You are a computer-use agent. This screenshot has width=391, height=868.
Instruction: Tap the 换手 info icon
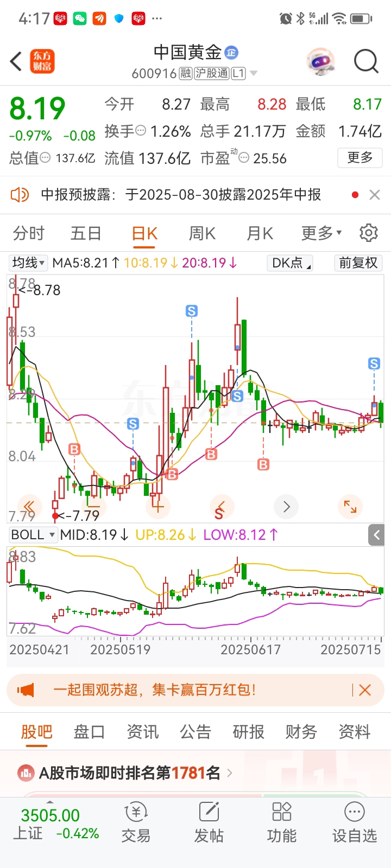141,131
